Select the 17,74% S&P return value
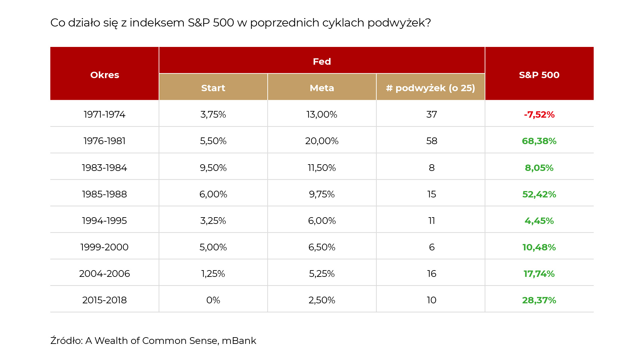 [539, 274]
